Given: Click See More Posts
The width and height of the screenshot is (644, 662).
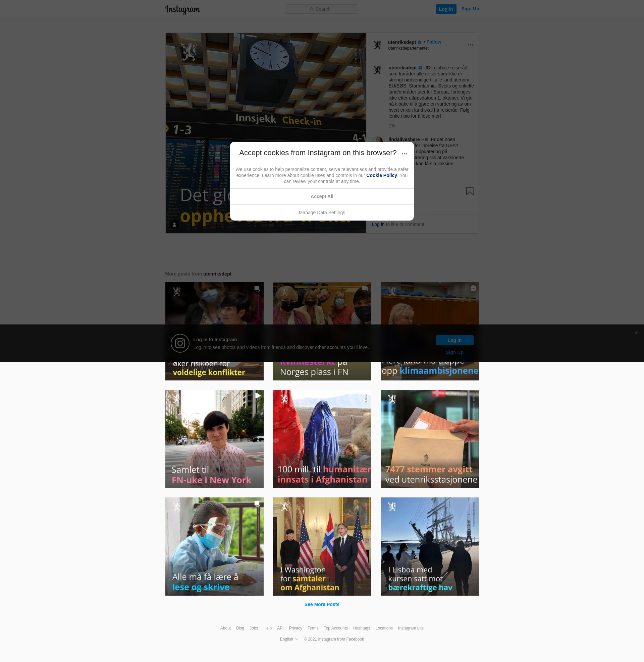Looking at the screenshot, I should [x=322, y=605].
